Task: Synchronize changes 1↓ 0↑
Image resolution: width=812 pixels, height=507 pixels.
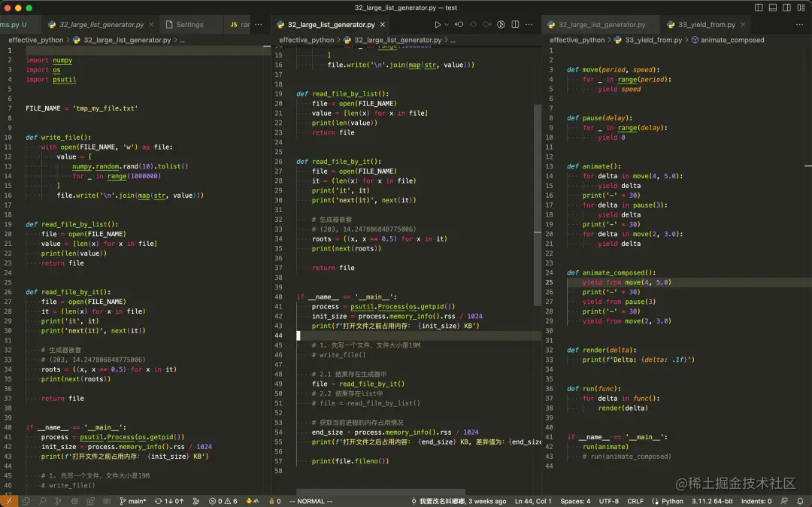Action: 169,501
